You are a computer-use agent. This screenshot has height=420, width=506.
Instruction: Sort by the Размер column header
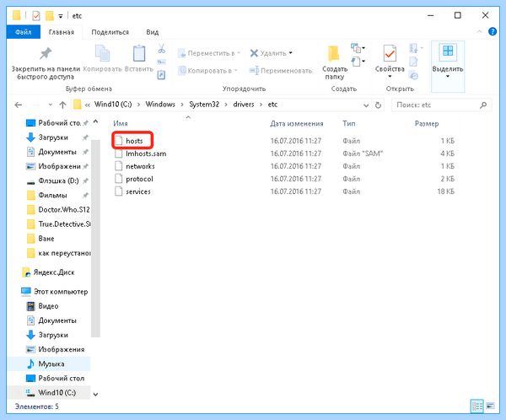click(427, 123)
